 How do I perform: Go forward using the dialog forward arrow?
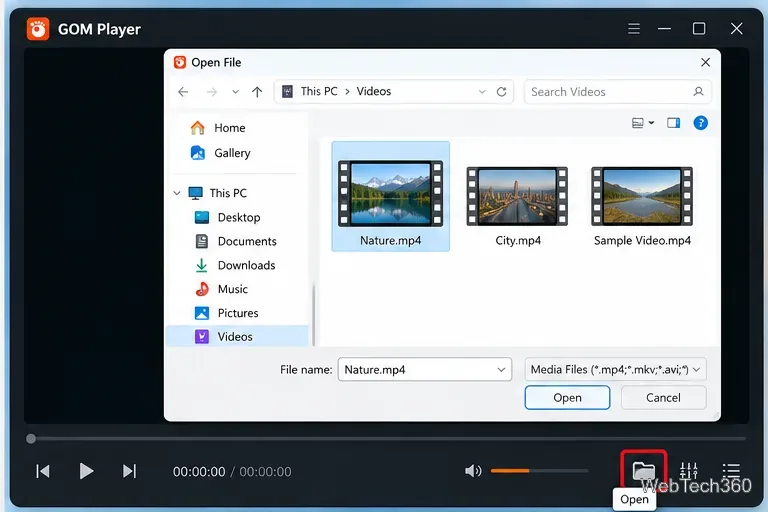pos(211,92)
